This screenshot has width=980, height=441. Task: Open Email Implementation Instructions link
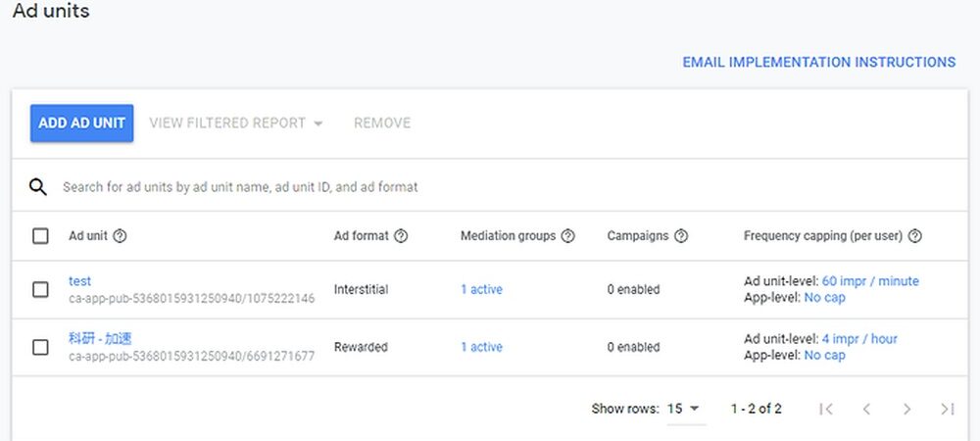point(818,63)
